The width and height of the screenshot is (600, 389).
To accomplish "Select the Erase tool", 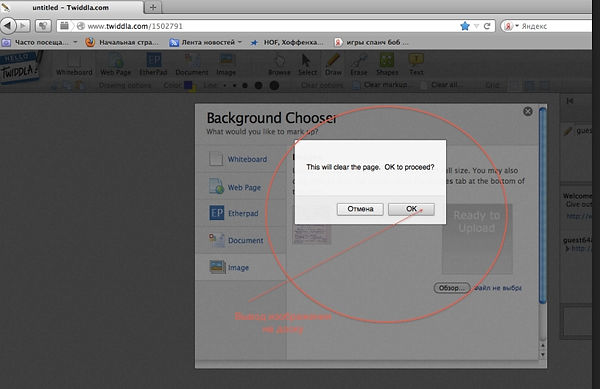I will tap(359, 65).
